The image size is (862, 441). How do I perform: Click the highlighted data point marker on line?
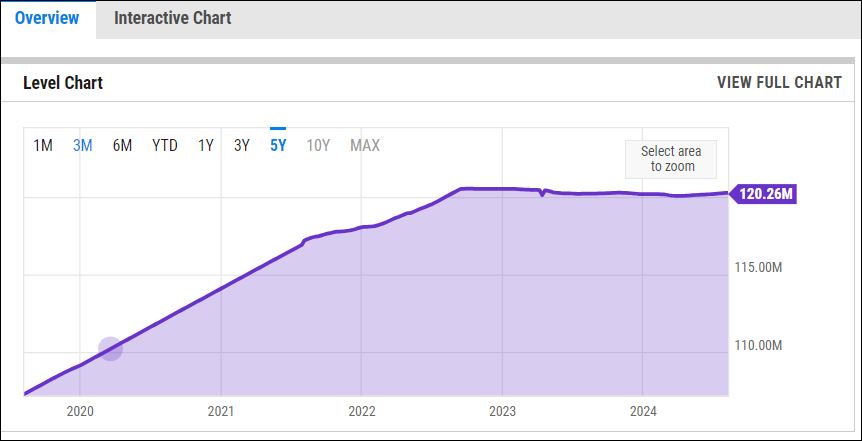(x=110, y=349)
